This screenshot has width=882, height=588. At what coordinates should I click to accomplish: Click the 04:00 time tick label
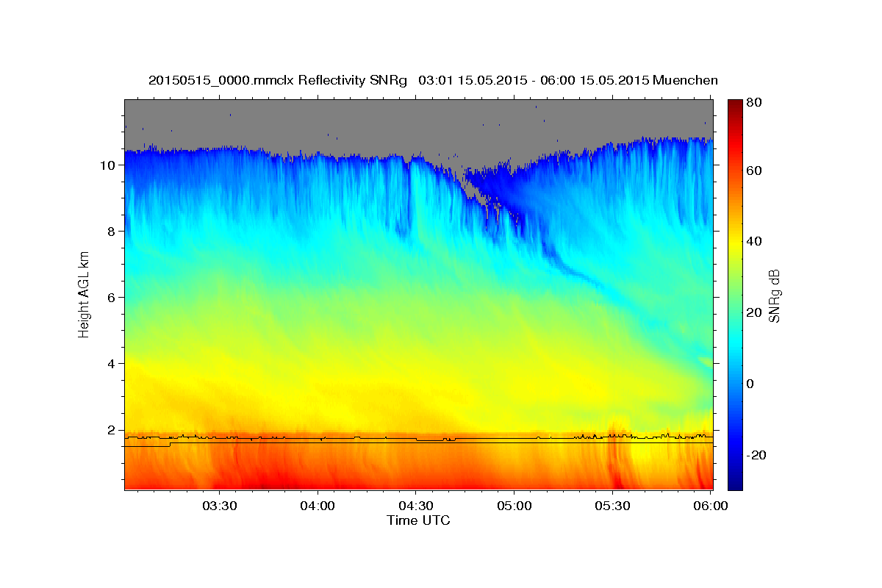318,506
